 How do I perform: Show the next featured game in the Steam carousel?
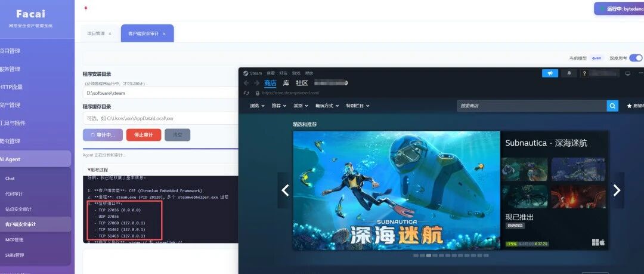617,190
